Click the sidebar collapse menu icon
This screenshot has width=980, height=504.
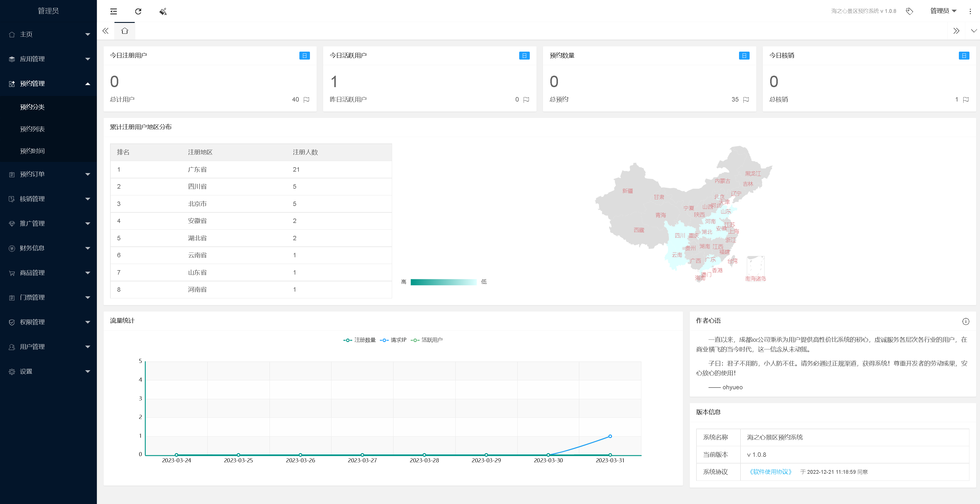coord(113,11)
